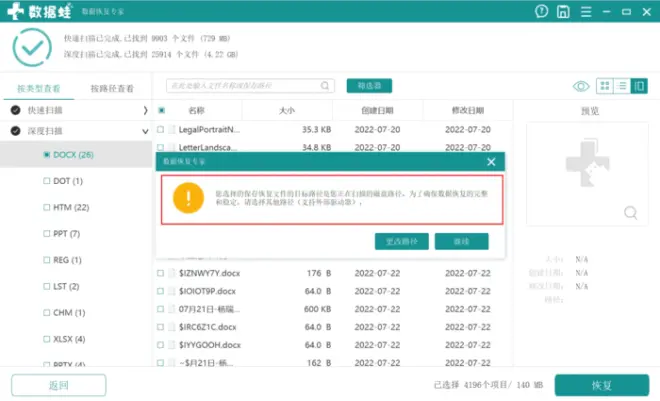
Task: Sort by 修改日期 column header
Action: point(468,111)
